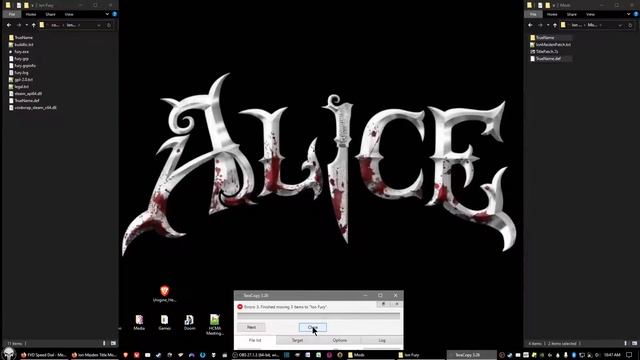Switch Ion Fury window to large icons view
The image size is (640, 360).
point(113,343)
